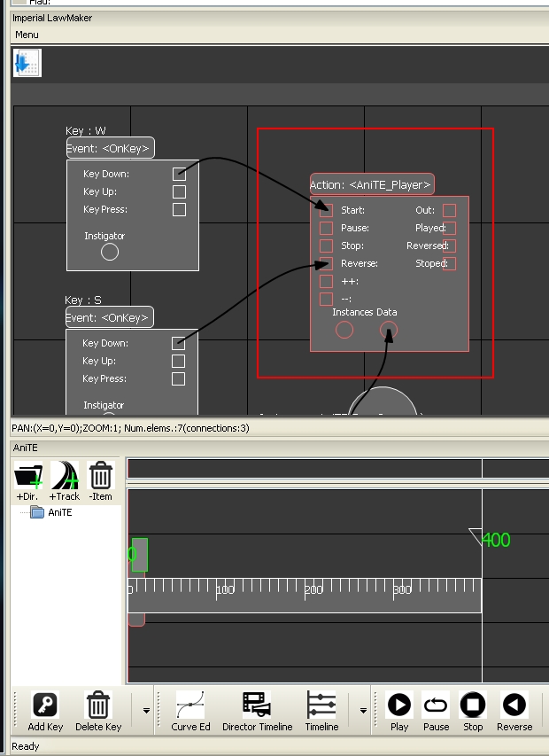Click Key Down pin of Key W event
Image resolution: width=549 pixels, height=756 pixels.
(179, 174)
